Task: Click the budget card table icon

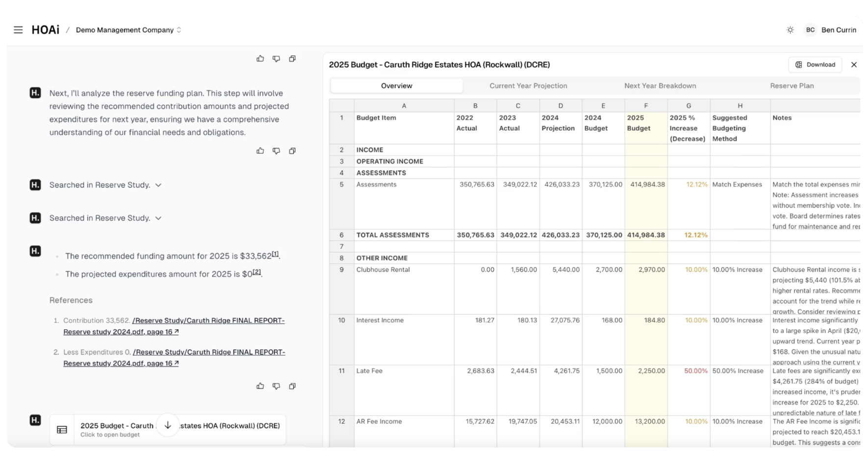Action: pyautogui.click(x=62, y=430)
